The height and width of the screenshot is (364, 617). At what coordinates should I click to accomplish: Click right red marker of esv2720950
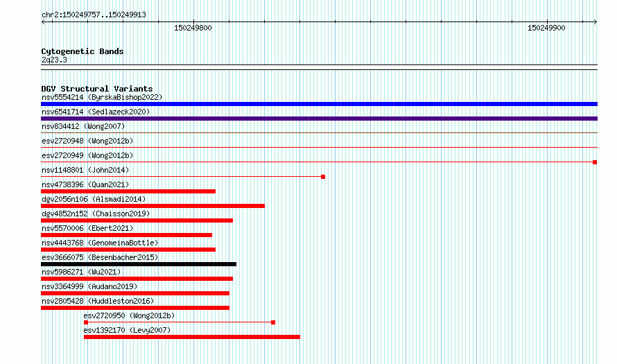click(x=273, y=322)
